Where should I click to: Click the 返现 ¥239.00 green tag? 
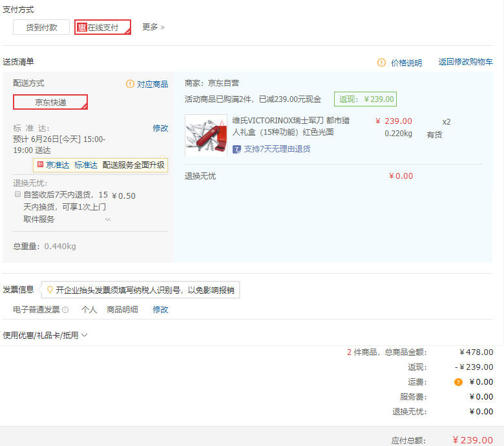click(x=366, y=99)
